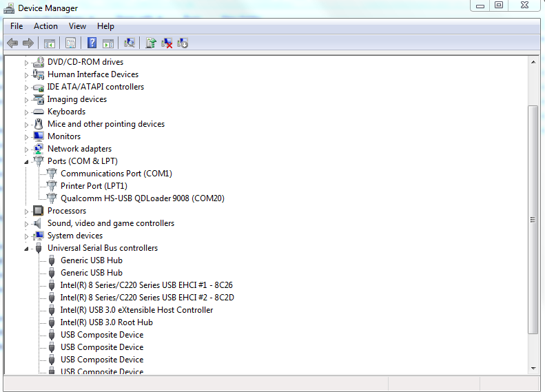
Task: Select Communications Port (COM1) device
Action: point(116,174)
